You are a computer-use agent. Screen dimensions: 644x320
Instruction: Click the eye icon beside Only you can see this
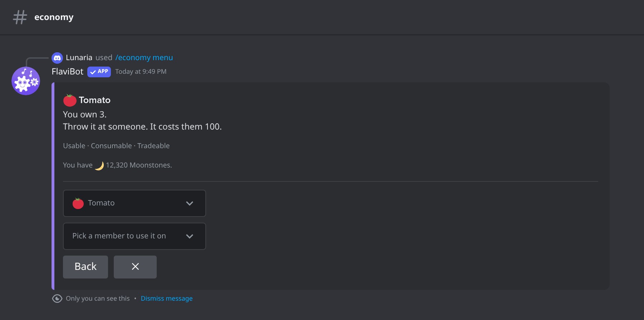57,299
